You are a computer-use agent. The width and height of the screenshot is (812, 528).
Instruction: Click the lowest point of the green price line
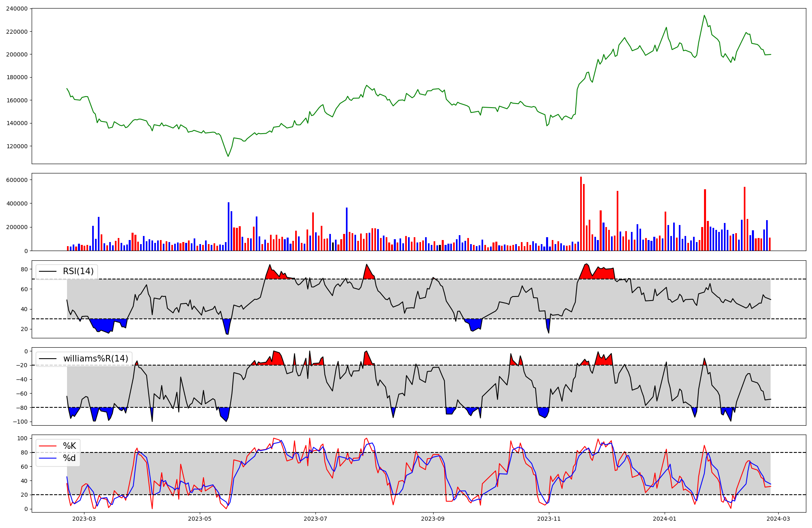tap(228, 156)
